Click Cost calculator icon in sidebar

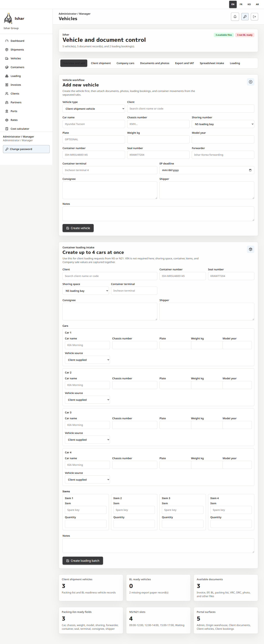(7, 129)
